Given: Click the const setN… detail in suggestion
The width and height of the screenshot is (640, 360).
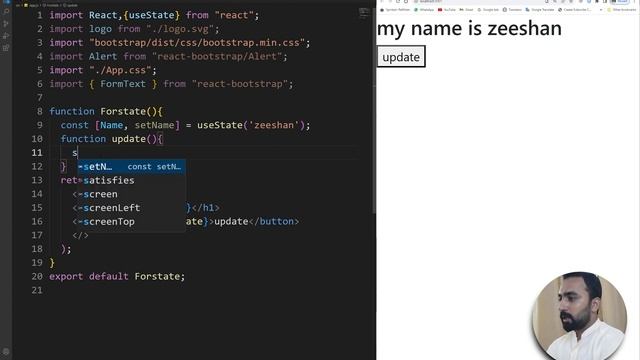Looking at the screenshot, I should pos(154,167).
